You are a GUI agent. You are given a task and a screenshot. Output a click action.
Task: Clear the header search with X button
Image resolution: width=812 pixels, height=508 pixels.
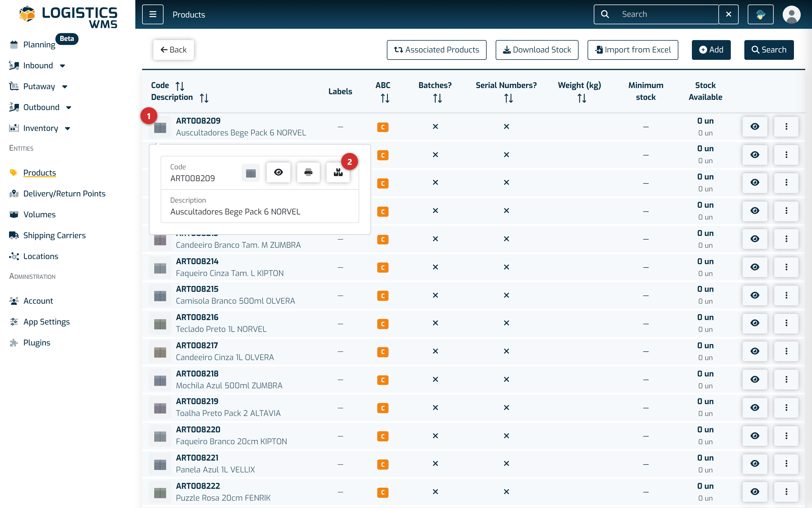coord(729,14)
